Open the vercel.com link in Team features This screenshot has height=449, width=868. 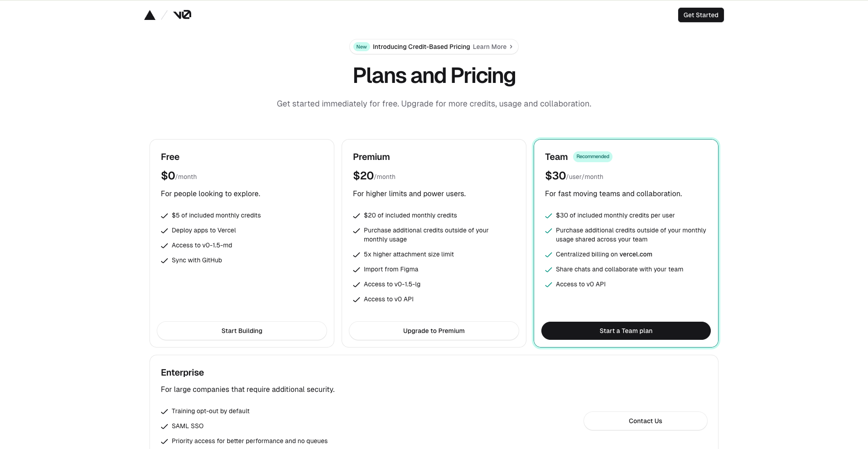[636, 254]
